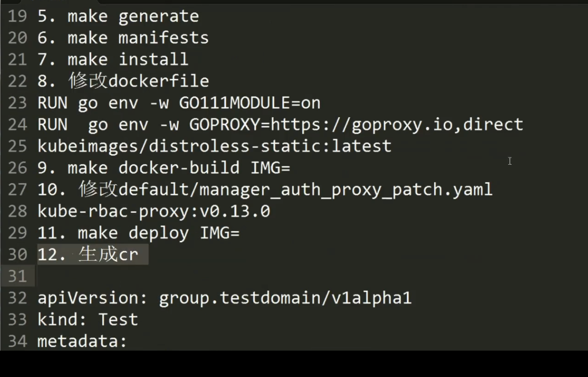Click the "apiVersion:" key text
This screenshot has height=377, width=588.
coord(93,298)
